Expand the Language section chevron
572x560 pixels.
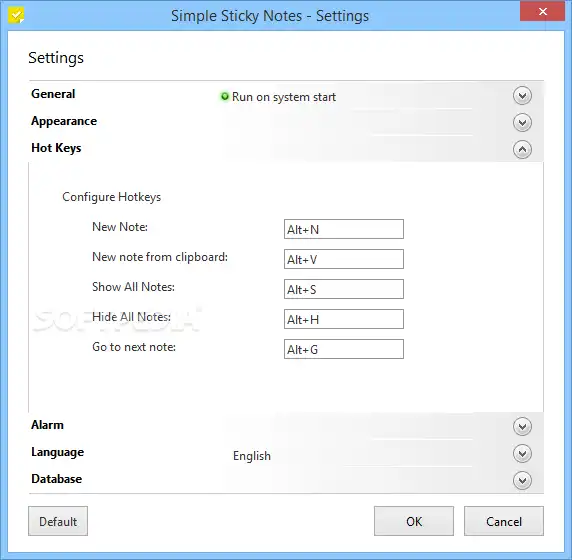point(522,453)
